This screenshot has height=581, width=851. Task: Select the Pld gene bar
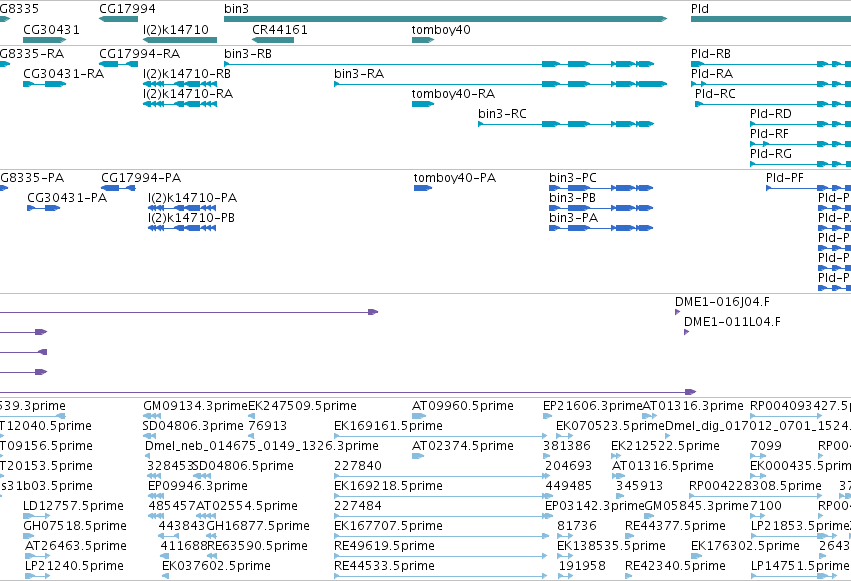(x=771, y=19)
